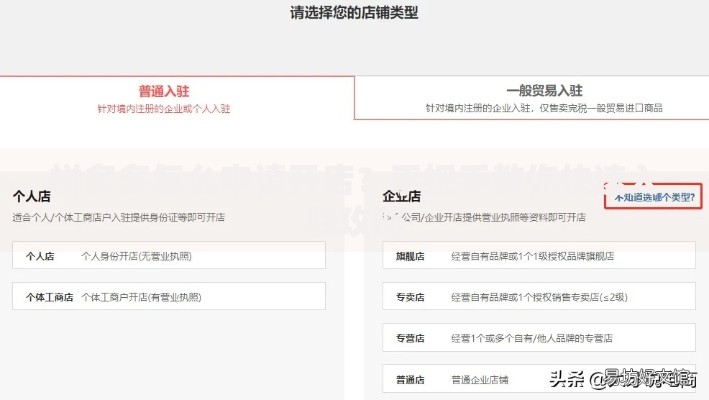Choose the 个体工商店 store option
Image resolution: width=709 pixels, height=400 pixels.
pos(169,296)
